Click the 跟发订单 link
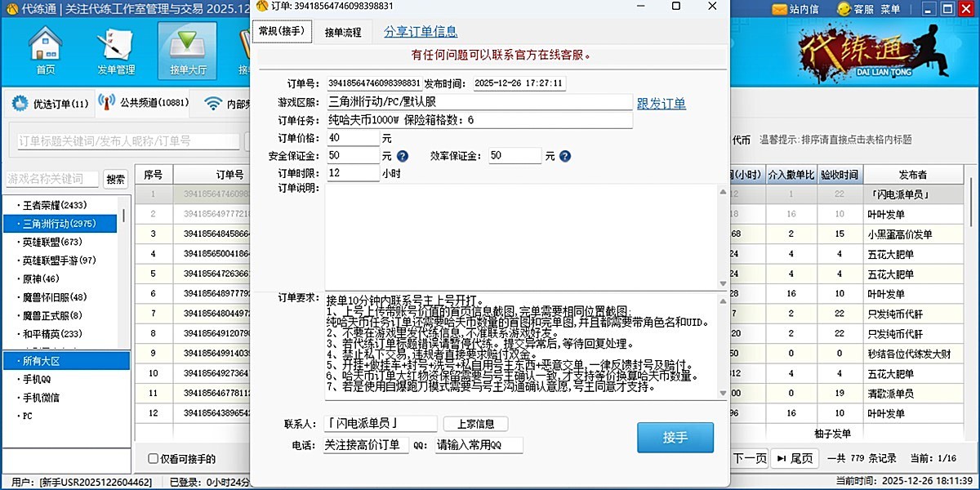980x490 pixels. coord(661,105)
